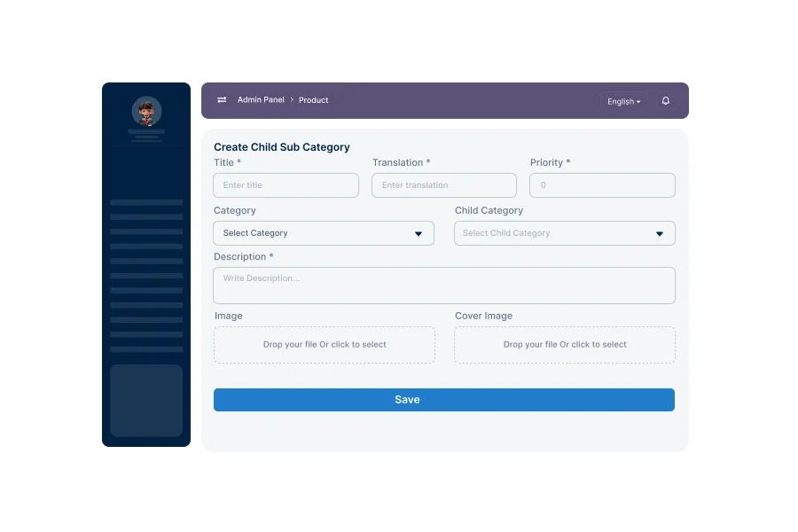Choose a file in Cover Image drop zone
798x532 pixels.
click(x=565, y=345)
